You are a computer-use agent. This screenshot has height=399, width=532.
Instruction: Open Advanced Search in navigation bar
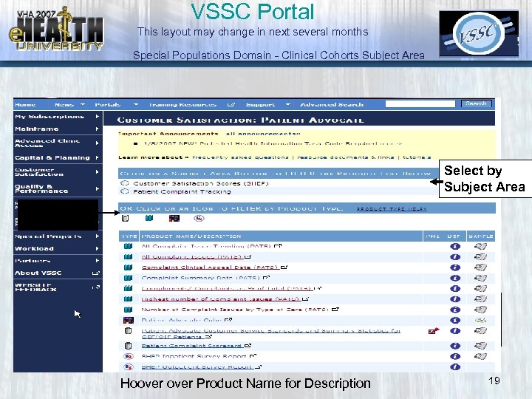[332, 104]
